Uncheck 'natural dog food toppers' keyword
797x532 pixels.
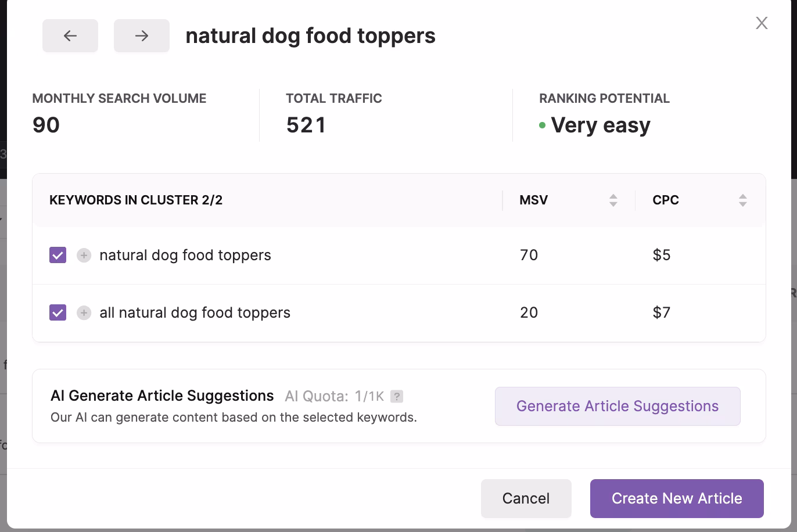pyautogui.click(x=58, y=256)
